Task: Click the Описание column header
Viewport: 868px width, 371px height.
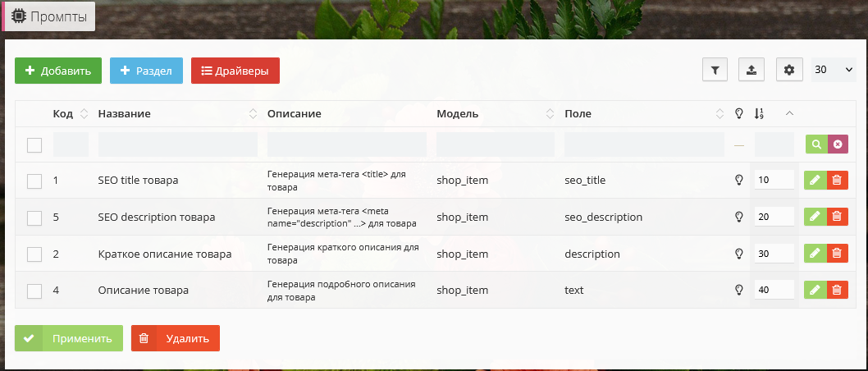Action: click(295, 113)
